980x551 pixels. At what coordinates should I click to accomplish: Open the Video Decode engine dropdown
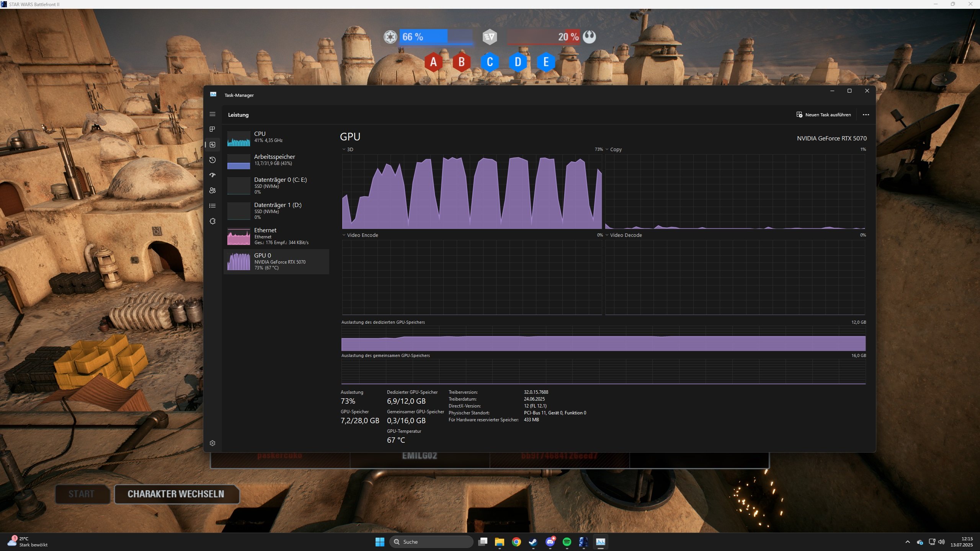[623, 235]
